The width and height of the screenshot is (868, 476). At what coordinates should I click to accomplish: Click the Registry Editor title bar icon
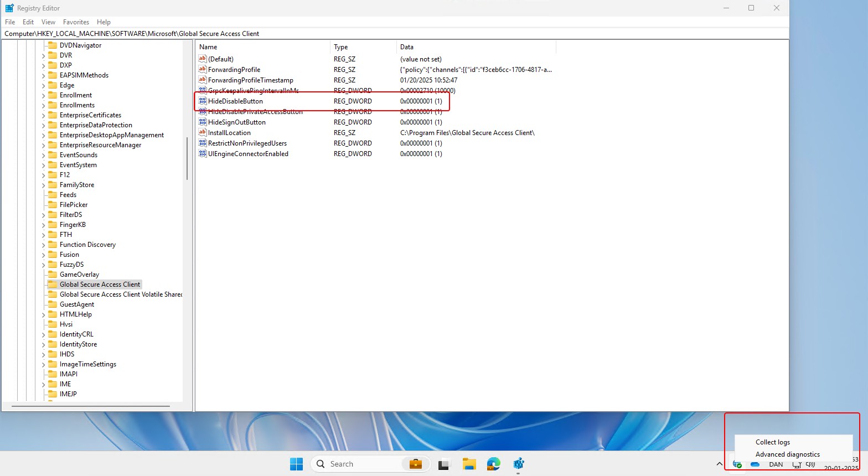click(x=9, y=8)
